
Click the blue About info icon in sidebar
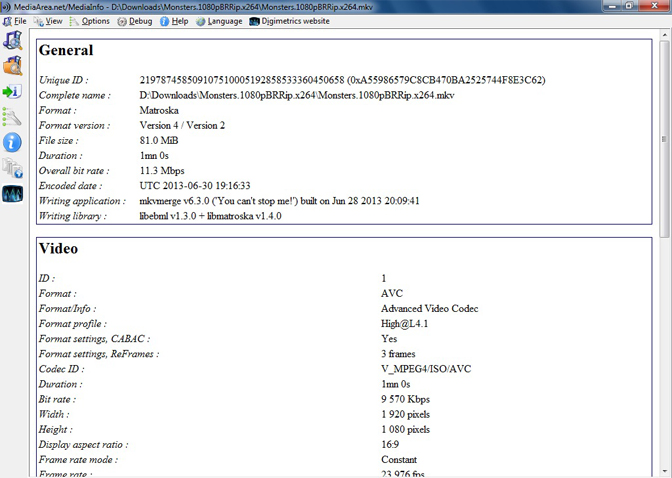pos(13,142)
